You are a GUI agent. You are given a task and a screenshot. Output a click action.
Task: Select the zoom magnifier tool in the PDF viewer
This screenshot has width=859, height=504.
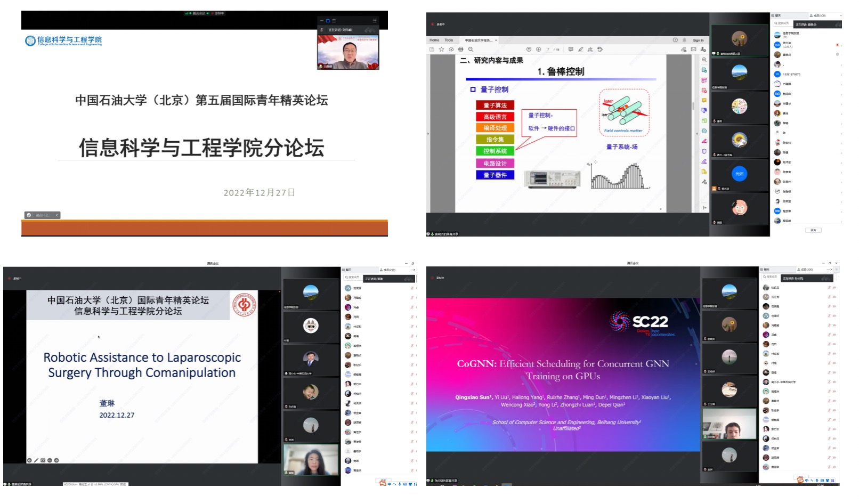pyautogui.click(x=470, y=49)
